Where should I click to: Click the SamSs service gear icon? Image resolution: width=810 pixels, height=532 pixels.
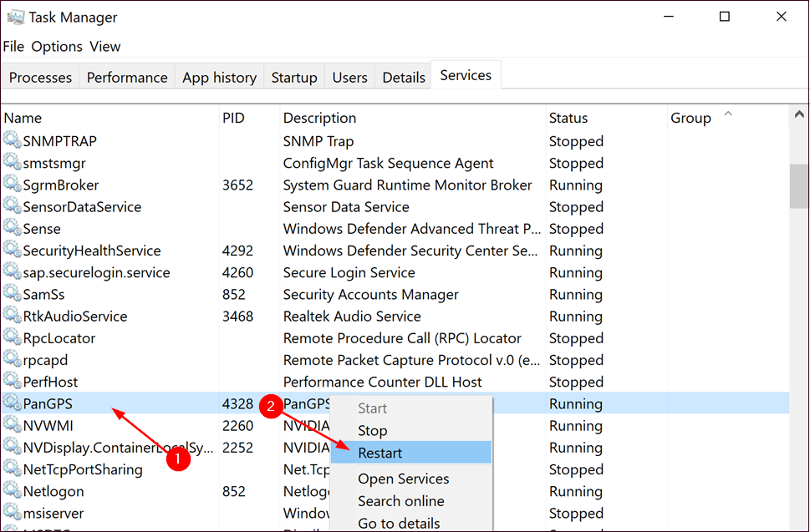point(12,293)
